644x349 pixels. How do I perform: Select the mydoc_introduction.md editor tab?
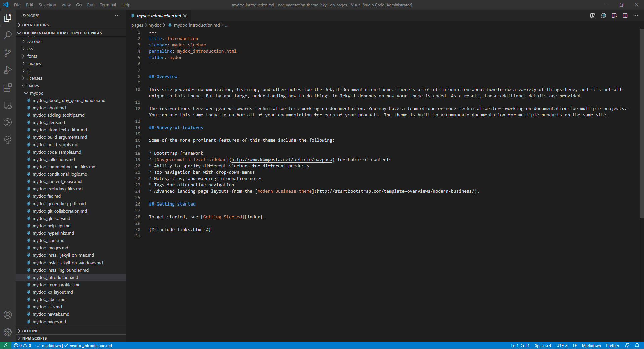tap(158, 16)
